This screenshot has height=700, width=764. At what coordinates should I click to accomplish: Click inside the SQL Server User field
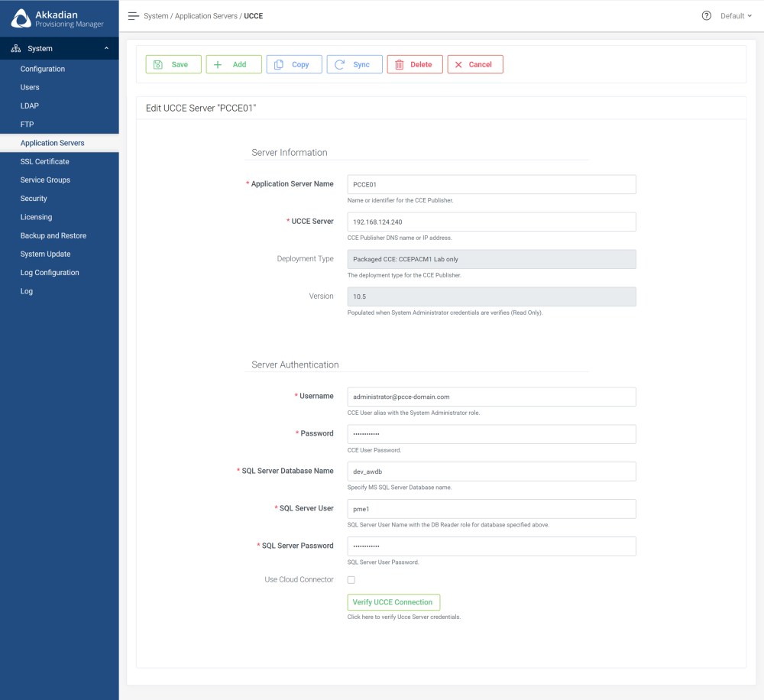click(491, 508)
